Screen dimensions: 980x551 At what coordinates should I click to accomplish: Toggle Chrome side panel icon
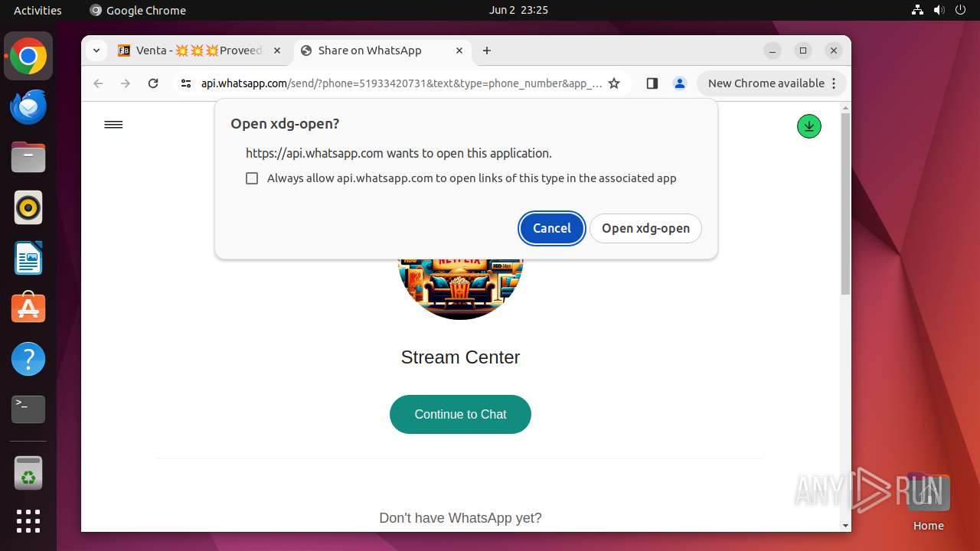pos(652,83)
